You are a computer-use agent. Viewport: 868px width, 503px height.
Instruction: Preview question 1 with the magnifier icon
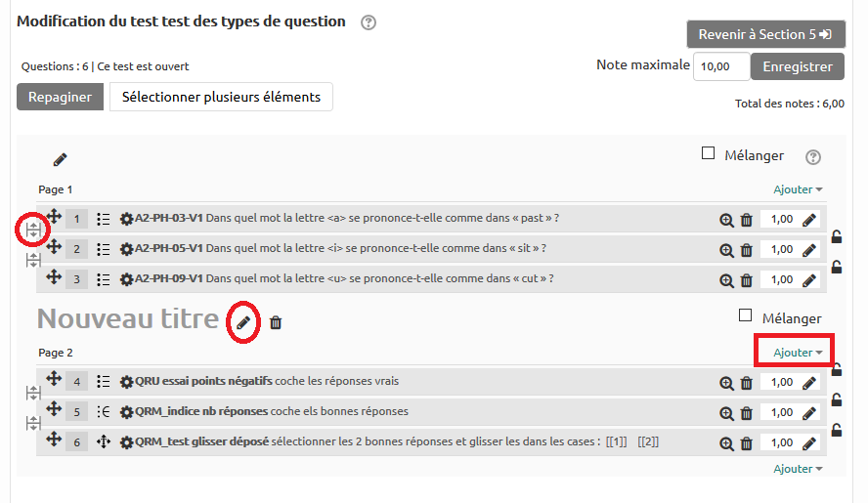(726, 220)
